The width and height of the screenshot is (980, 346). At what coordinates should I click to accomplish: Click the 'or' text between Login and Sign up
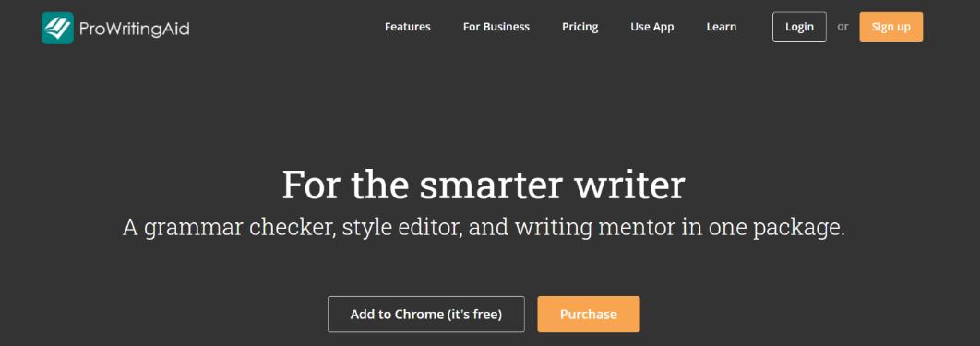point(843,27)
